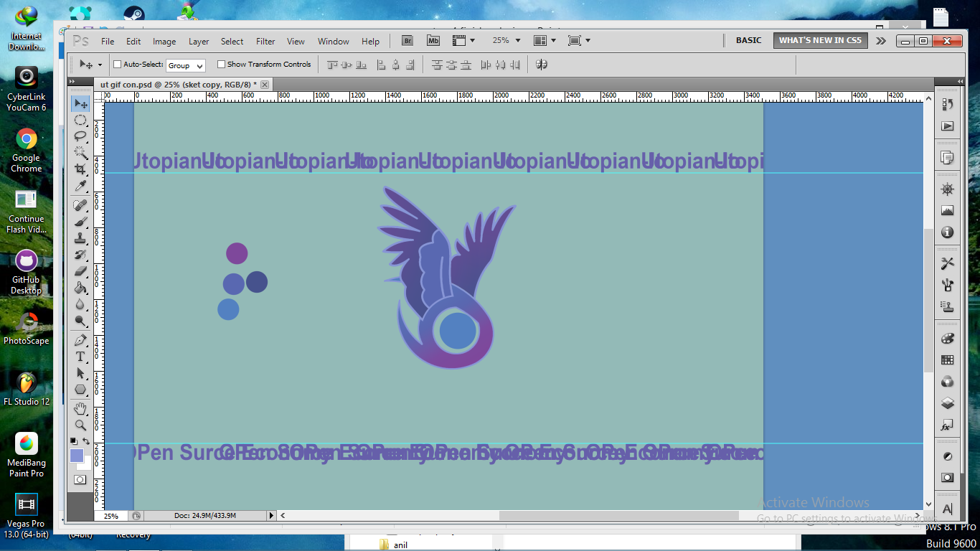Select the Lasso tool
Image resolution: width=980 pixels, height=551 pixels.
(81, 136)
